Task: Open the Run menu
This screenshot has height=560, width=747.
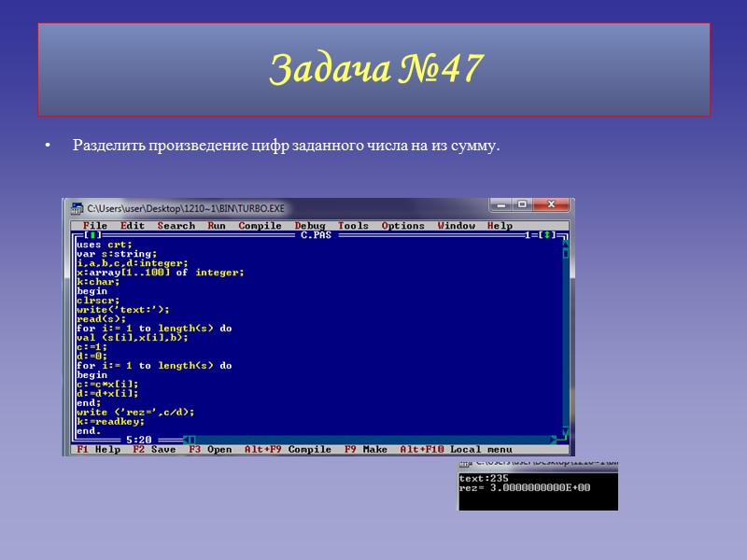Action: click(x=217, y=226)
